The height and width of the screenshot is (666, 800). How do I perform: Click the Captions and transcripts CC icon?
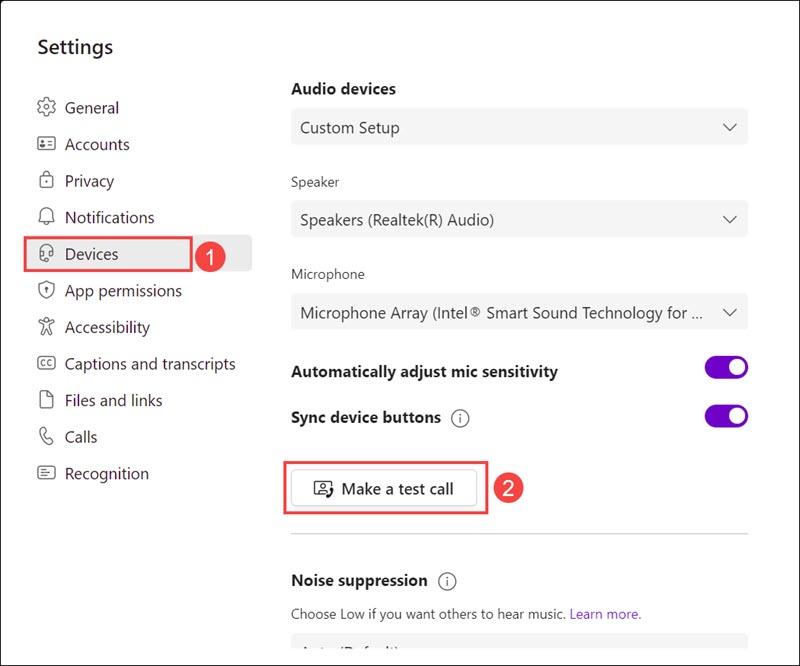coord(46,364)
